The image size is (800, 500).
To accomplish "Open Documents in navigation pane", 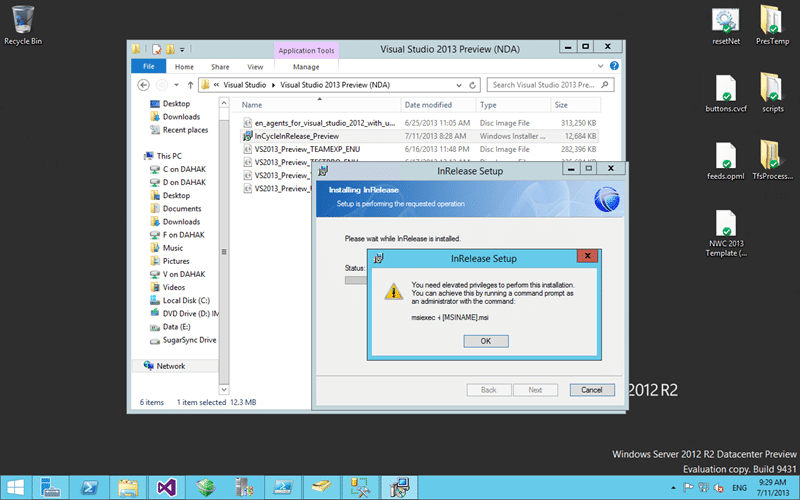I will tap(176, 209).
